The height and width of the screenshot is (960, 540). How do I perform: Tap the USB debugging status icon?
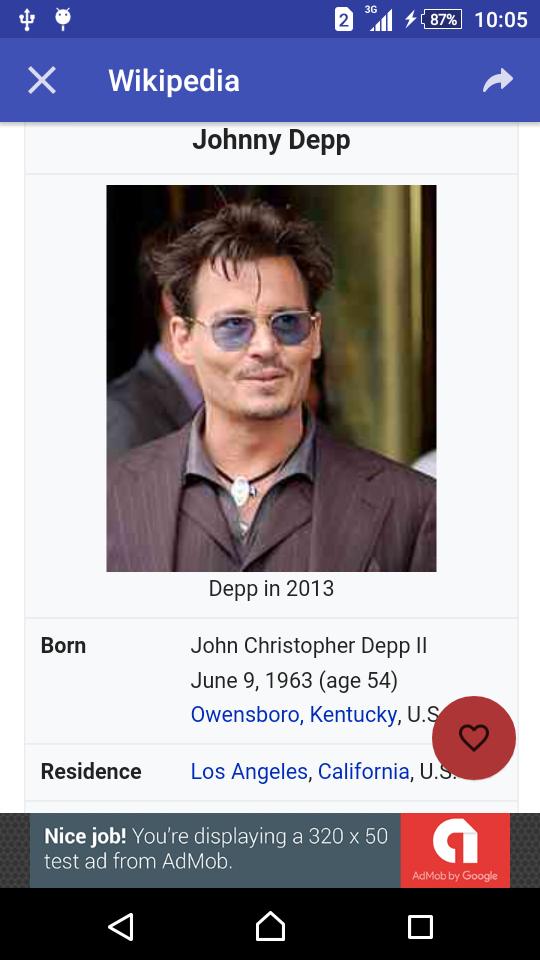(26, 20)
